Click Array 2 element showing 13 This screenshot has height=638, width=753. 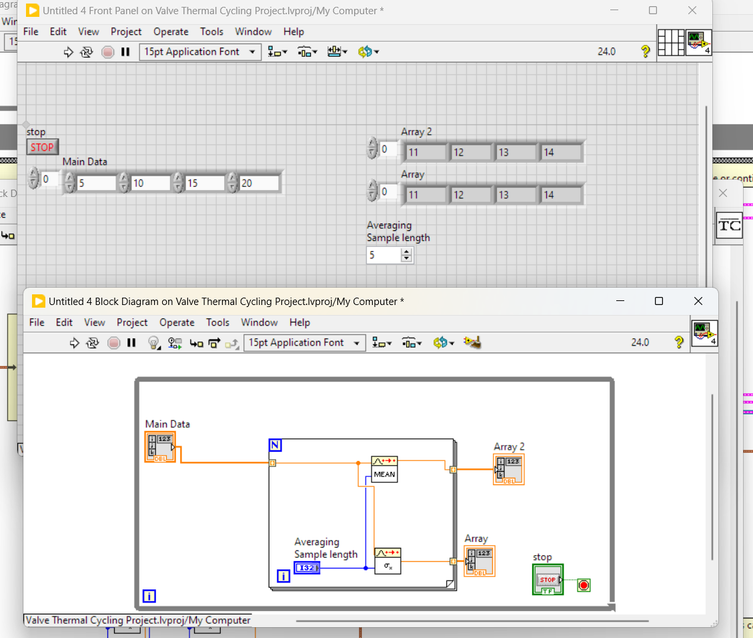[515, 153]
